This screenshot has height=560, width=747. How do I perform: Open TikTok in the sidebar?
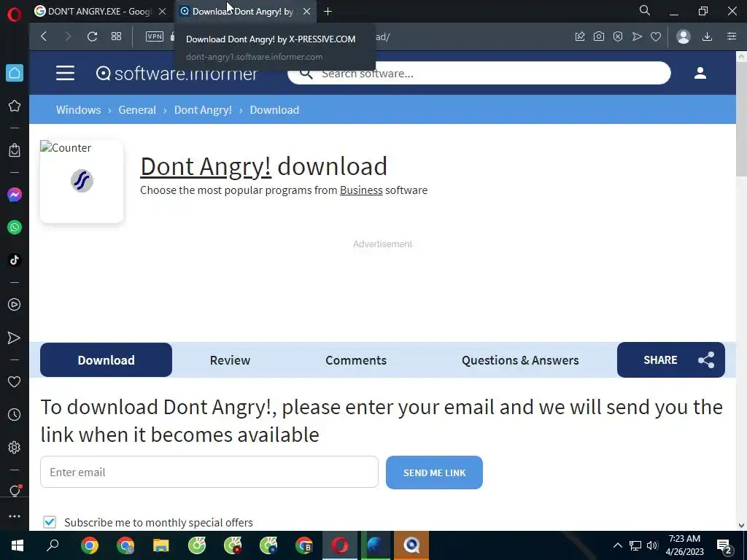(15, 260)
